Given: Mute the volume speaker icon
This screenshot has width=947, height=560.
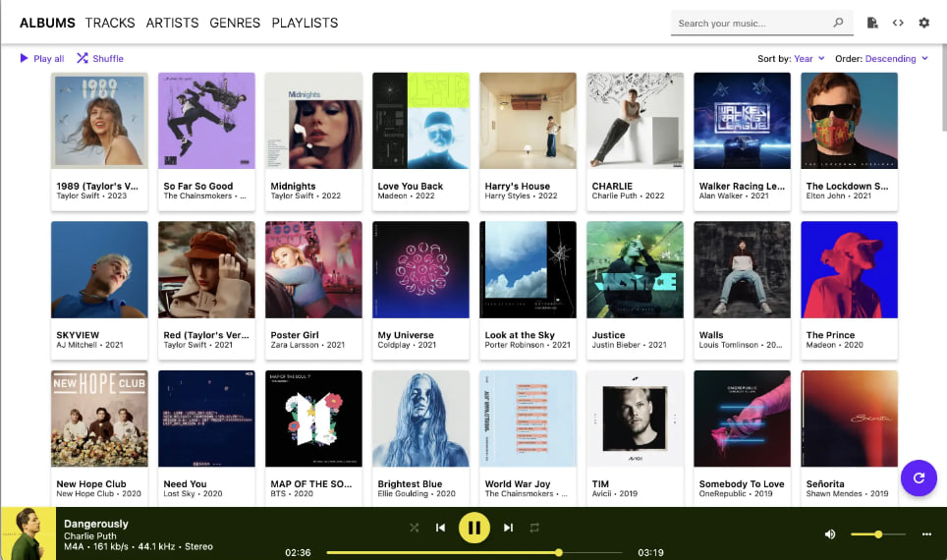Looking at the screenshot, I should pyautogui.click(x=830, y=534).
